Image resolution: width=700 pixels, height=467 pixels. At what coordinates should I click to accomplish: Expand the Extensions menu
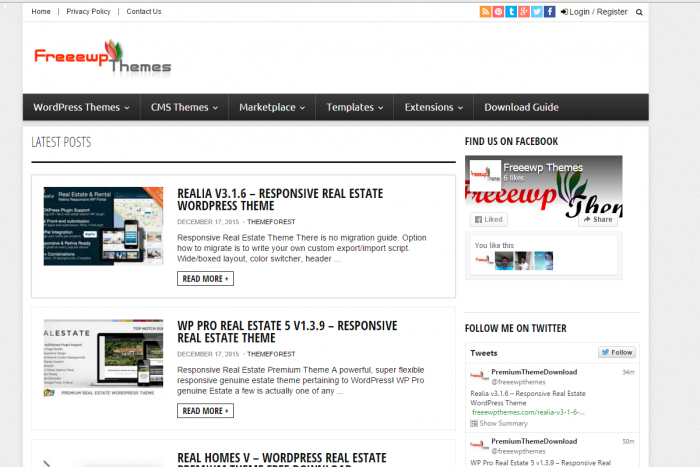point(433,107)
